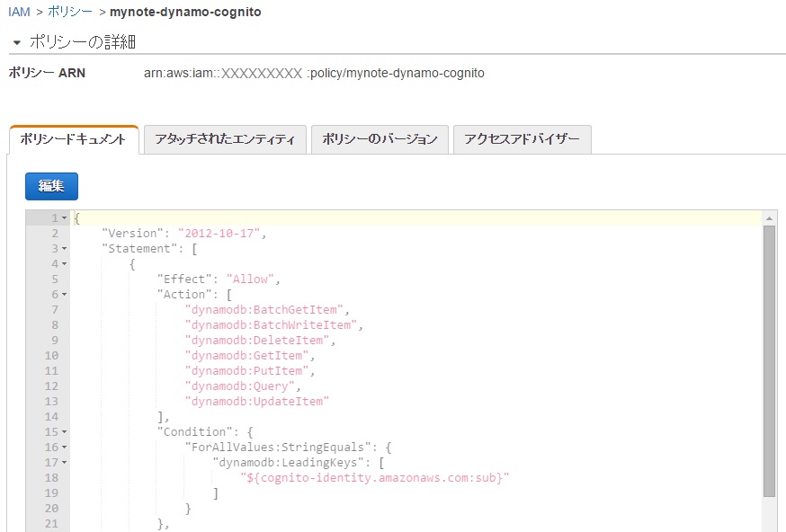Image resolution: width=786 pixels, height=532 pixels.
Task: Click the policy ARN value text
Action: click(314, 73)
